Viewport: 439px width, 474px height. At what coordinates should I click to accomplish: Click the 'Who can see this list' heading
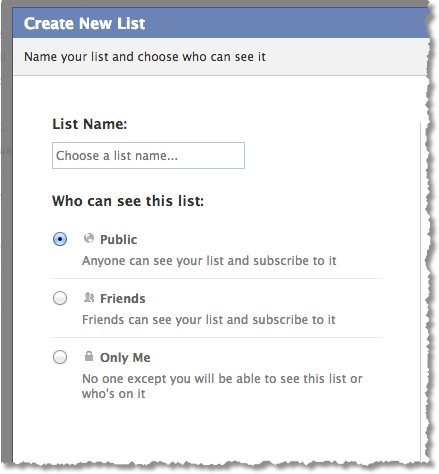[128, 201]
